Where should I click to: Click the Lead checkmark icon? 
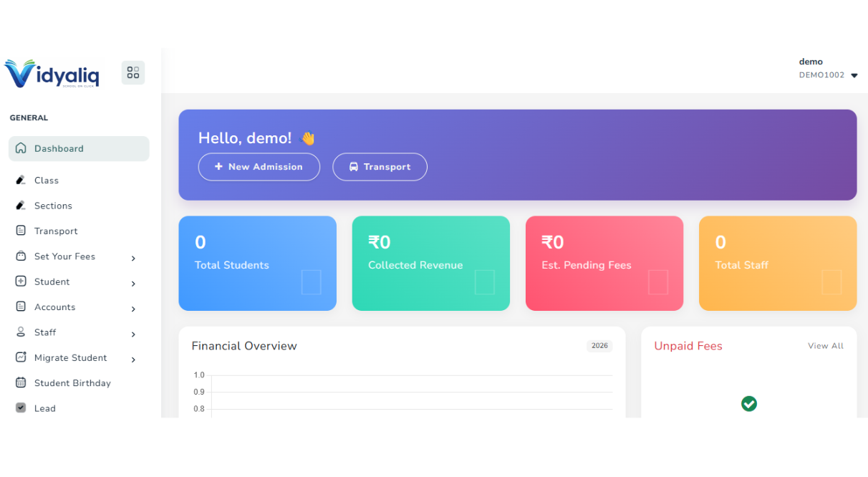(x=21, y=408)
